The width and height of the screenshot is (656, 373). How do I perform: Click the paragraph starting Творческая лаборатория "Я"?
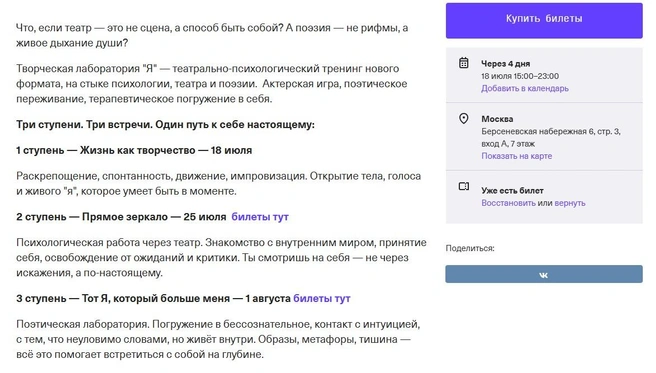[x=212, y=84]
